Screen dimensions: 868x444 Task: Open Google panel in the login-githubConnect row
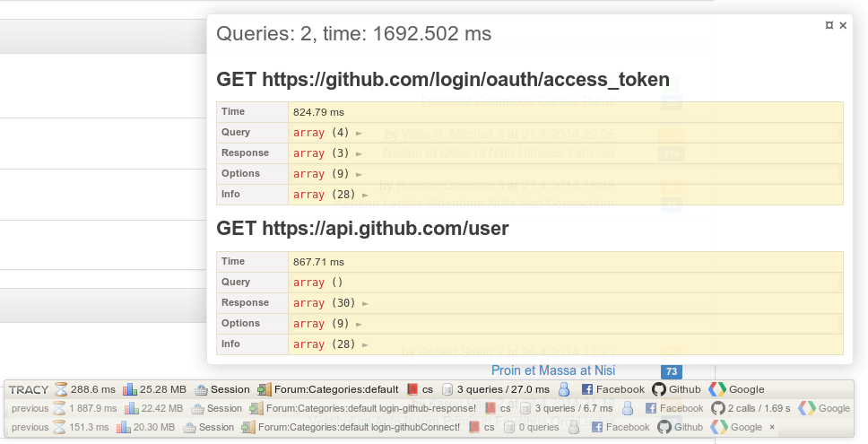tap(736, 427)
